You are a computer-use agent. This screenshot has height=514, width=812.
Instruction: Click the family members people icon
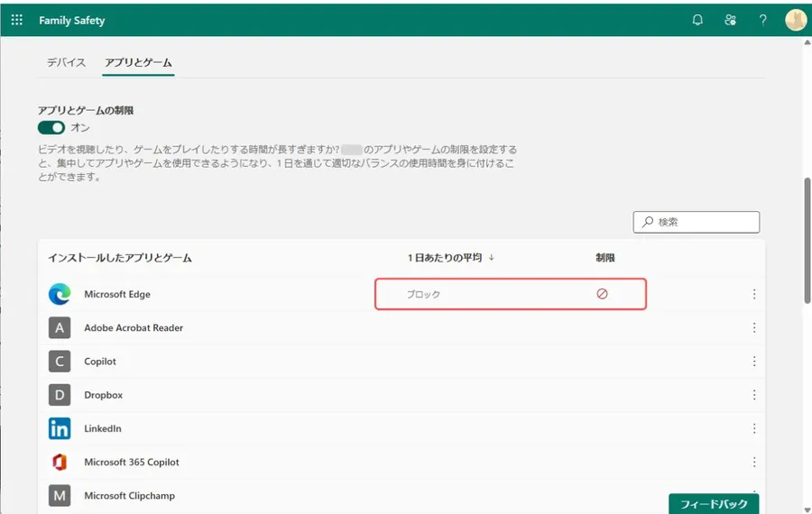pyautogui.click(x=731, y=20)
